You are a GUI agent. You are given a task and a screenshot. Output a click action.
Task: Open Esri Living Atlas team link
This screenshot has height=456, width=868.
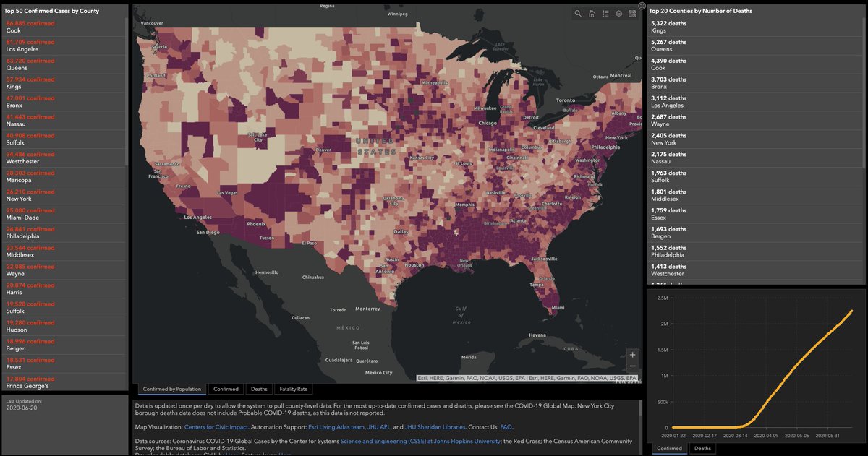click(x=338, y=427)
